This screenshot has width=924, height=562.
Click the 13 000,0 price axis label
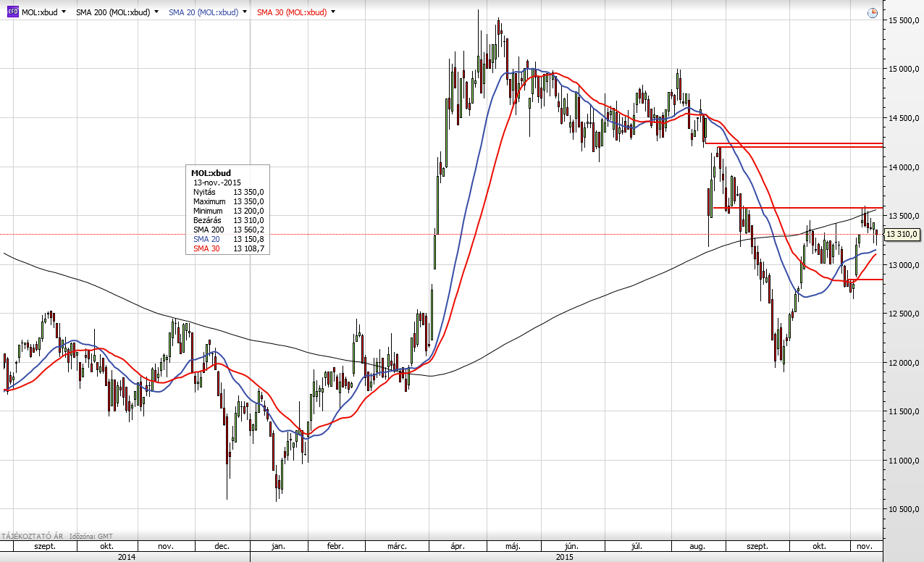coord(904,265)
